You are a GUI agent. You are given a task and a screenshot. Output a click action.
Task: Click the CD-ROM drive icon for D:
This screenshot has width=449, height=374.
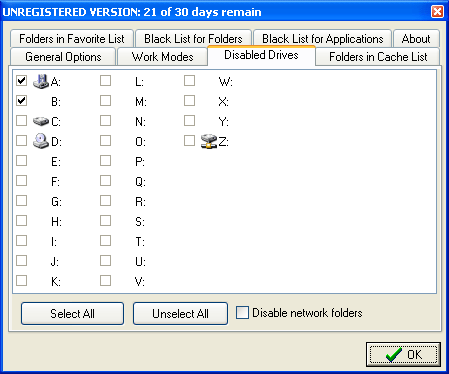tap(41, 141)
